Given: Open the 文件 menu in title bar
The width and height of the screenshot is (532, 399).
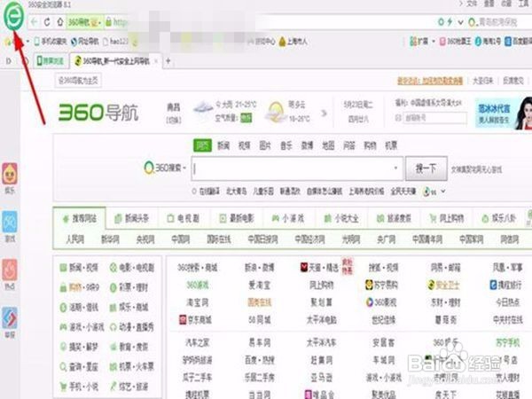Looking at the screenshot, I should point(472,4).
